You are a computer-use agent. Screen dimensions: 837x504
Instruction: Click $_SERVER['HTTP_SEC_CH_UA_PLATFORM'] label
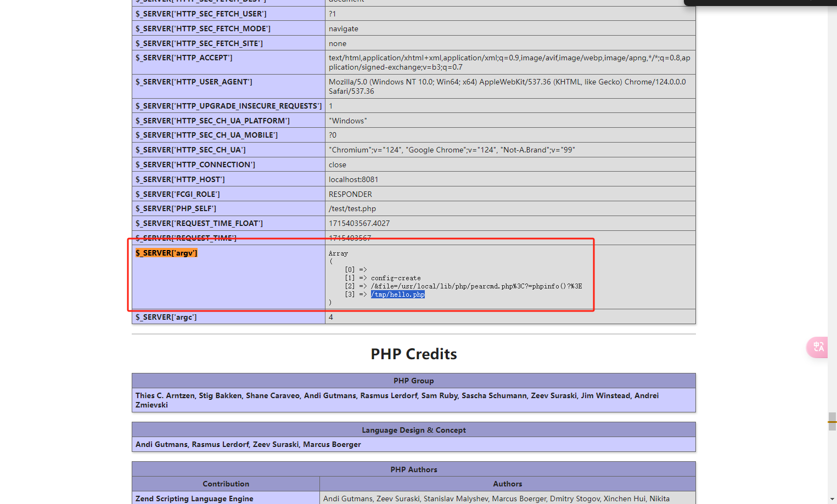click(212, 121)
